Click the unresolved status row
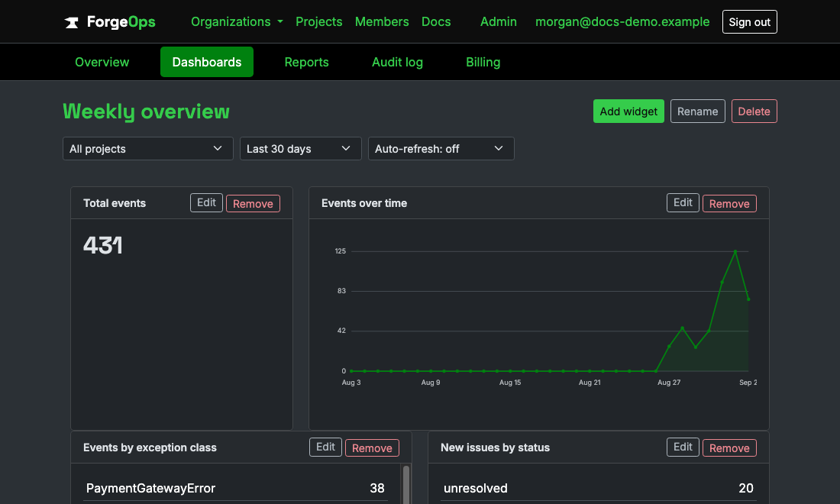 599,488
